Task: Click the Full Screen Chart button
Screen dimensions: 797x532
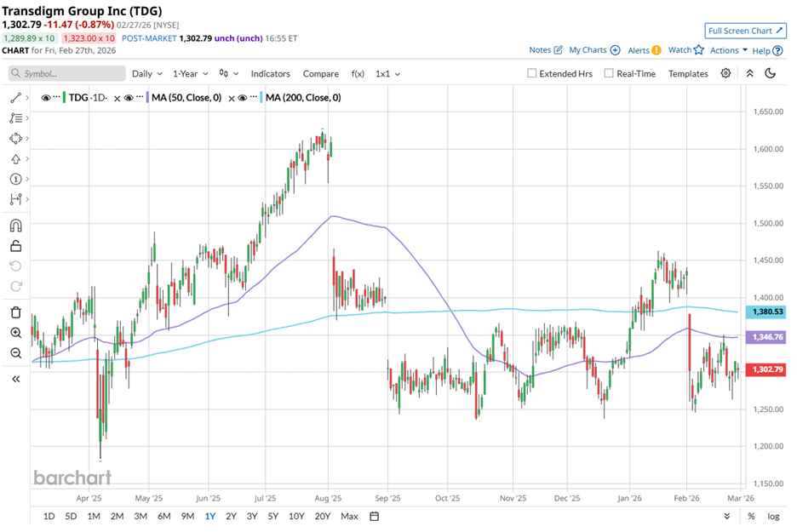Action: pyautogui.click(x=743, y=31)
